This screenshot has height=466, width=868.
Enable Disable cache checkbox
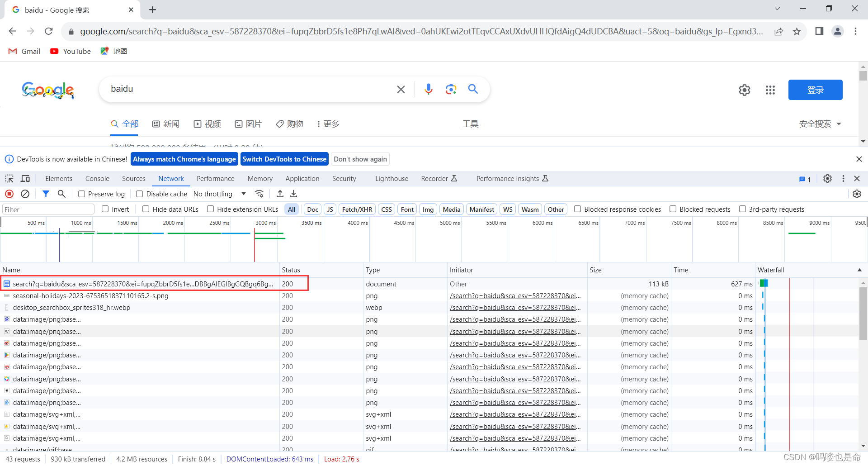tap(140, 194)
